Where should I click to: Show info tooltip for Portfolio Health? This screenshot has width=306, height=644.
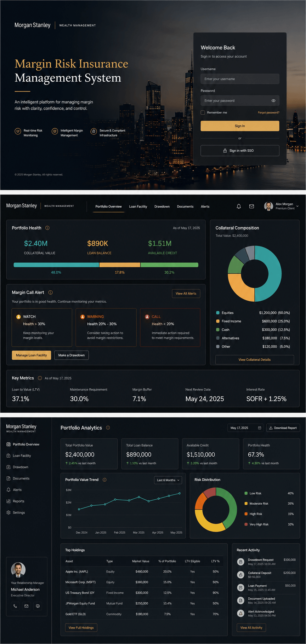tap(47, 228)
